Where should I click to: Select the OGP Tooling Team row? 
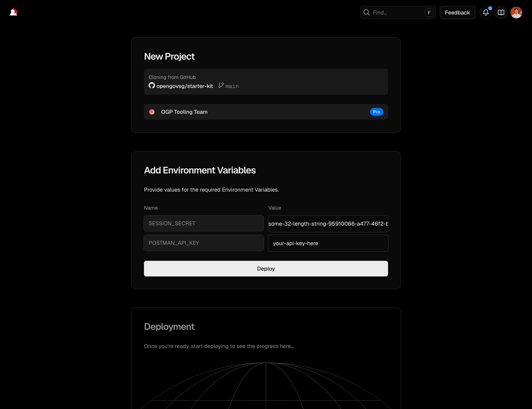(x=266, y=112)
